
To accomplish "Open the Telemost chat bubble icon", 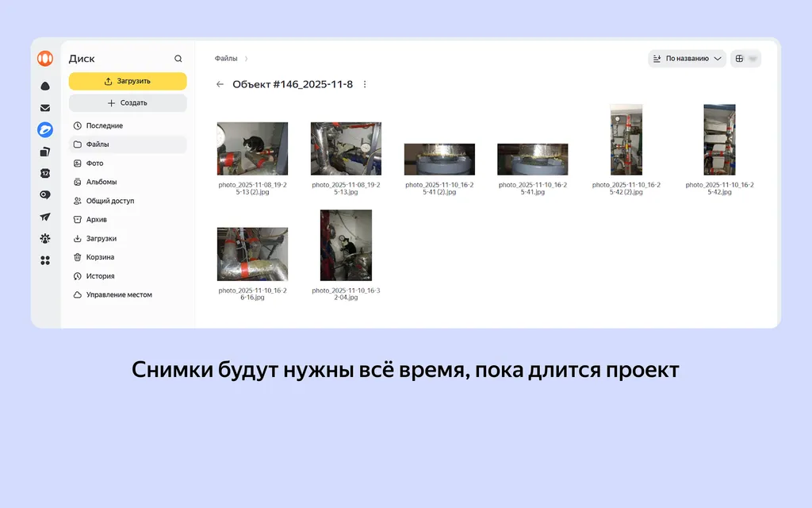I will (45, 195).
